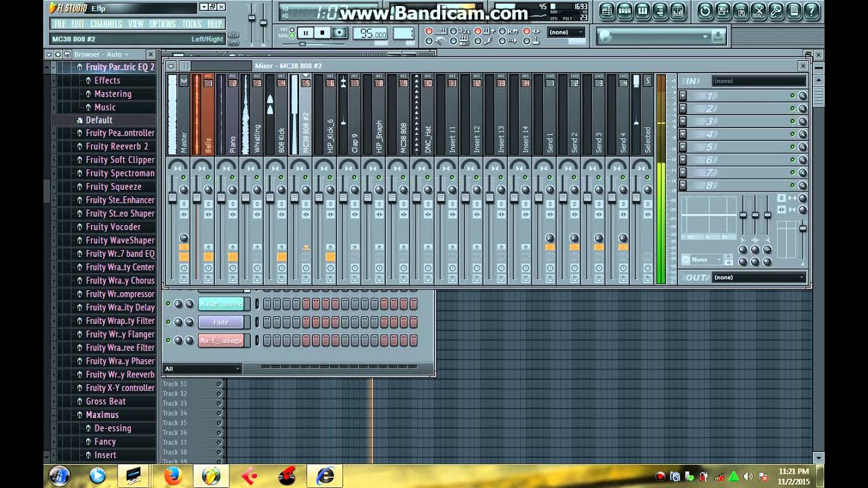Select the Flute channel button
The image size is (868, 488).
(x=221, y=322)
